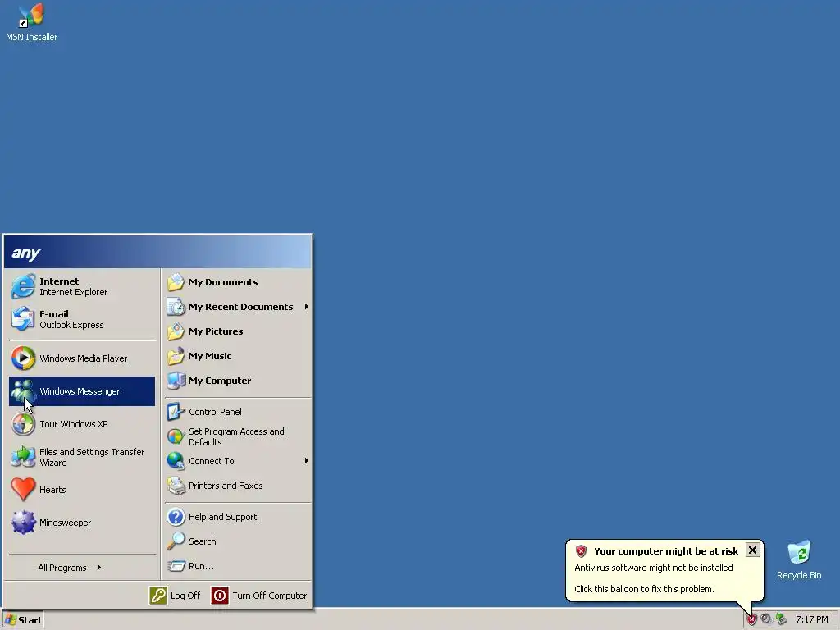Click the user name 'any' in Start menu header

pos(25,253)
